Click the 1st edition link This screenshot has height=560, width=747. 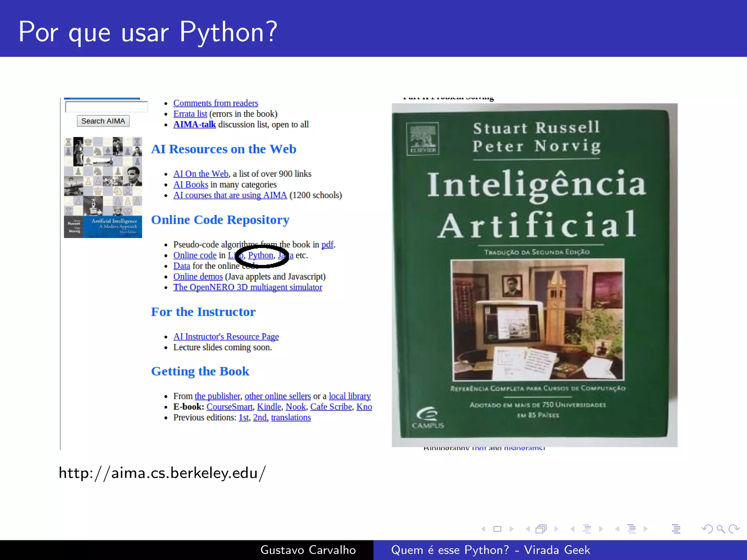[x=244, y=417]
